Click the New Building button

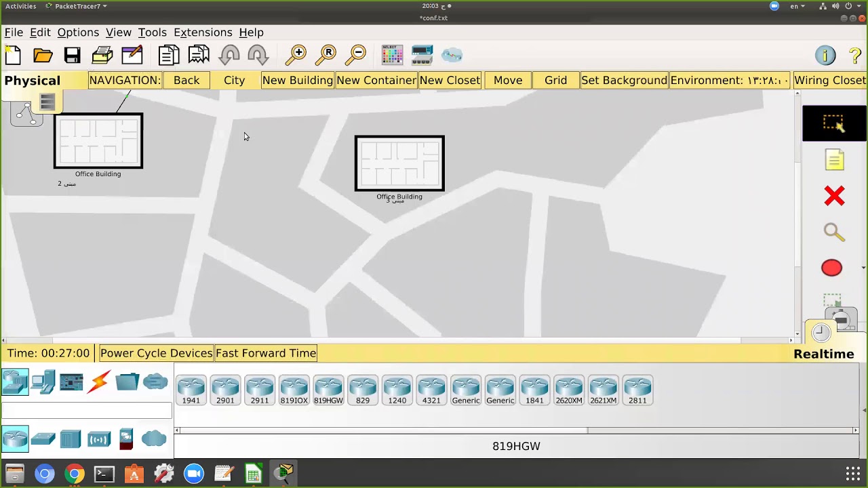[x=298, y=80]
